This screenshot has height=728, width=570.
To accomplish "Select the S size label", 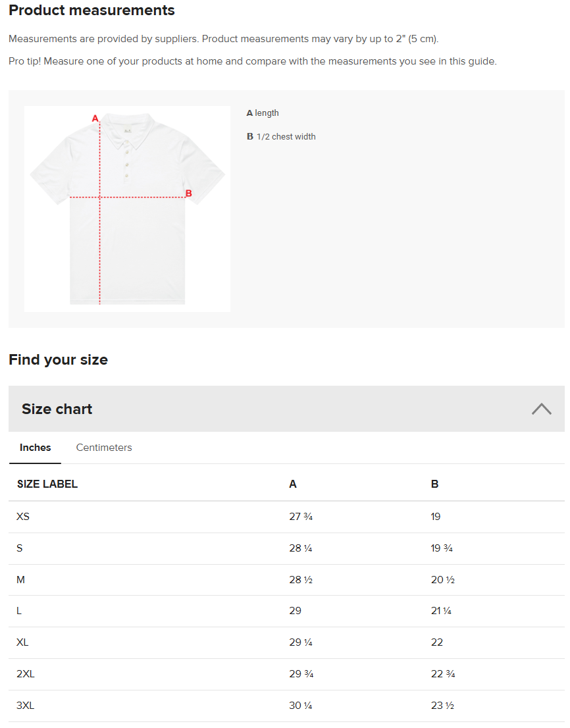I will tap(20, 548).
